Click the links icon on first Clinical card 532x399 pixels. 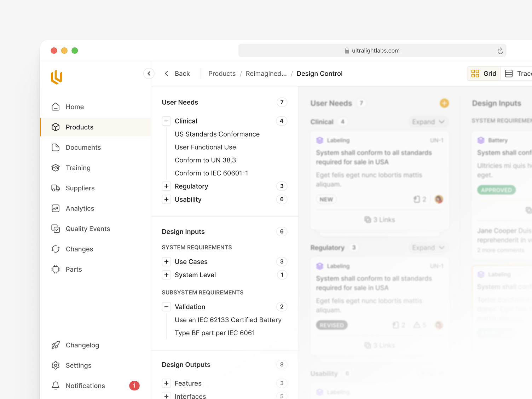point(368,220)
